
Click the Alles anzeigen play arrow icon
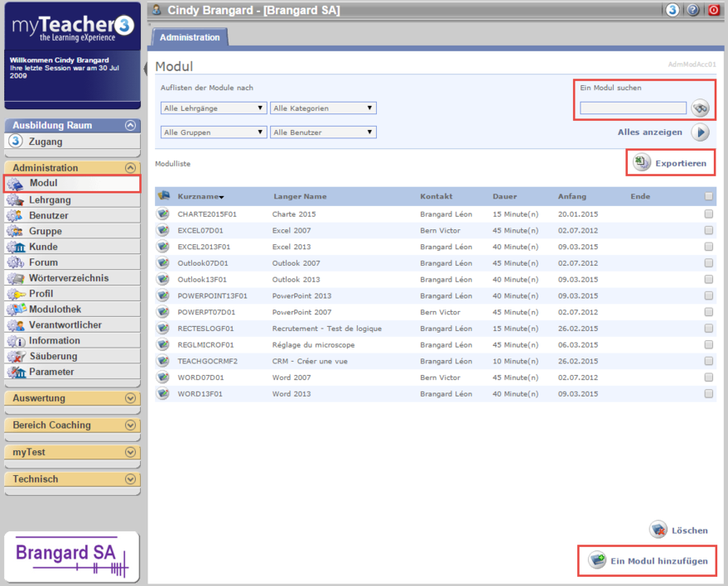click(x=701, y=132)
